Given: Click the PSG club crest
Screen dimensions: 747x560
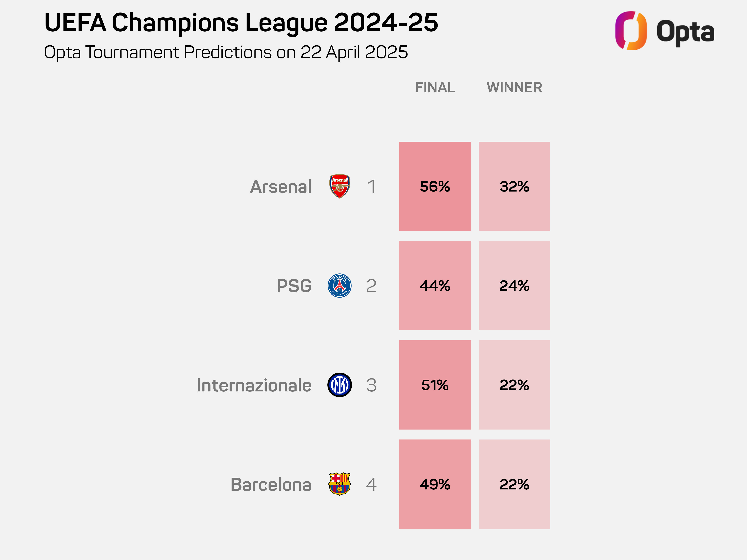Looking at the screenshot, I should (x=339, y=286).
